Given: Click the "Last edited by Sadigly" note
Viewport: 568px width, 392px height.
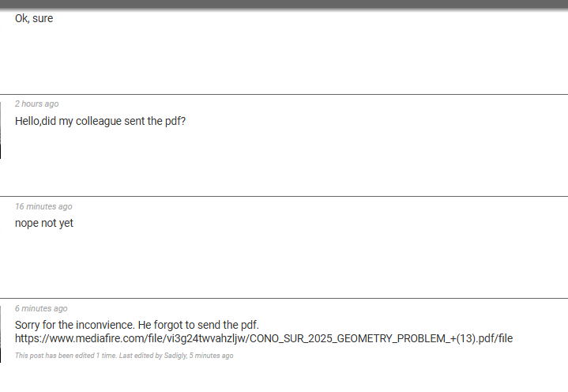Looking at the screenshot, I should coord(153,356).
